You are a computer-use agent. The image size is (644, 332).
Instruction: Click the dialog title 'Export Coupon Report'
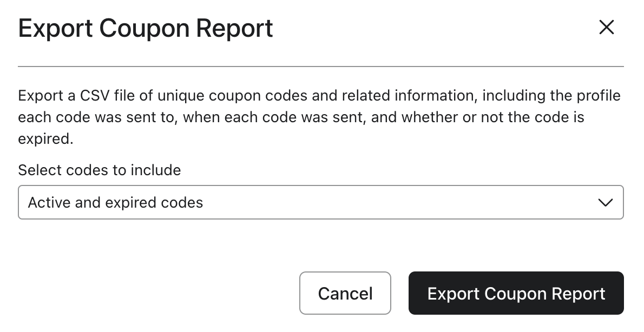[x=146, y=28]
